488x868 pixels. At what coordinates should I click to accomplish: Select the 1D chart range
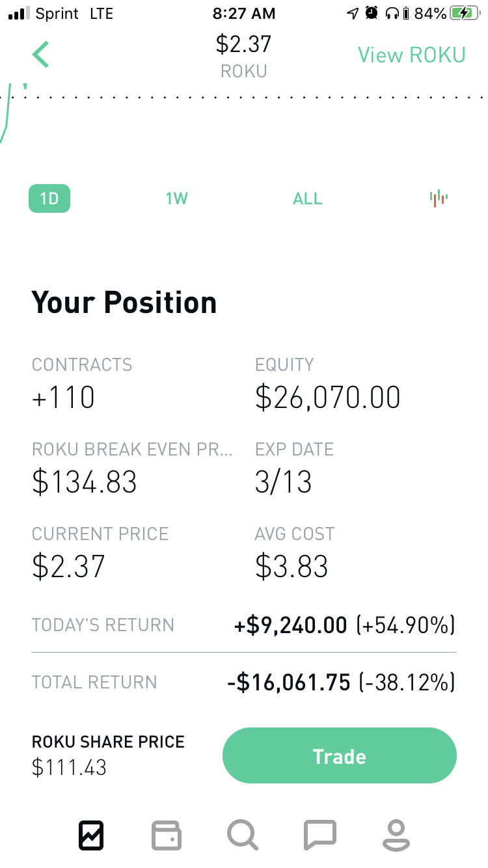pos(49,198)
